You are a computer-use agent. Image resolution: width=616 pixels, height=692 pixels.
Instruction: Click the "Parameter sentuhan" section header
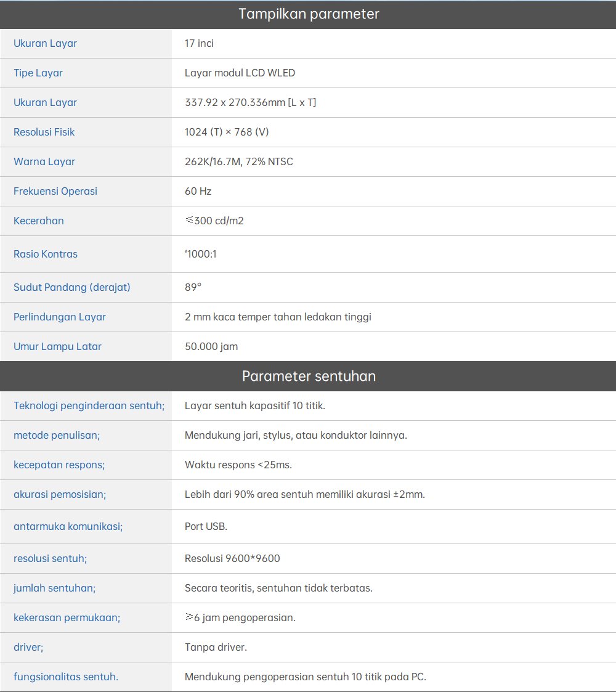click(x=308, y=377)
